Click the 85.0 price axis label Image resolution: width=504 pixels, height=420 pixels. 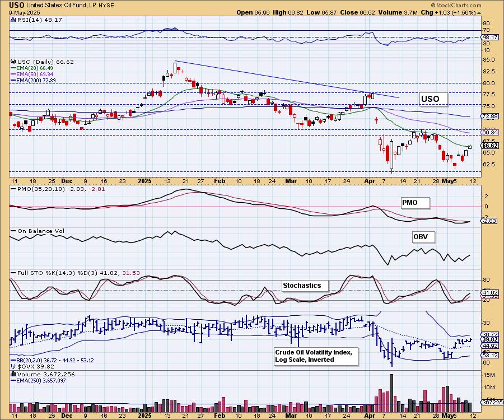coord(488,60)
